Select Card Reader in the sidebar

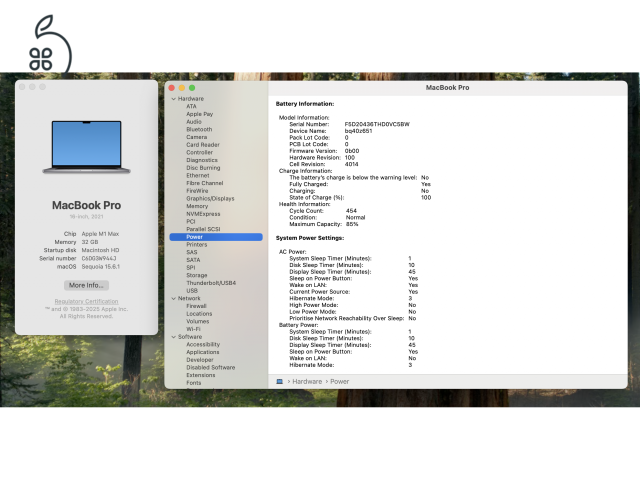click(x=203, y=145)
